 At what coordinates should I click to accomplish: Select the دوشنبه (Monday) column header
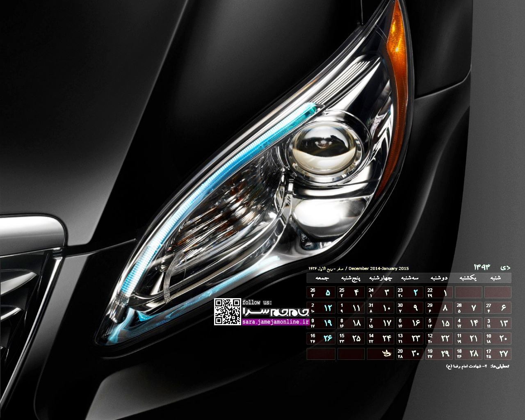click(439, 278)
